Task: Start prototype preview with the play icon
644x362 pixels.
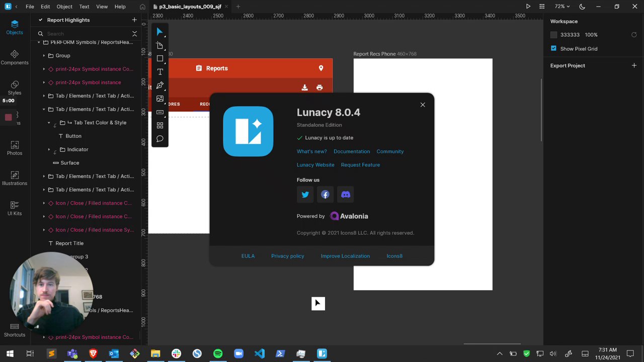Action: pos(528,7)
